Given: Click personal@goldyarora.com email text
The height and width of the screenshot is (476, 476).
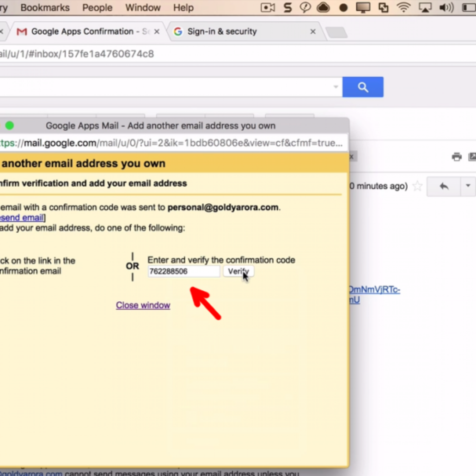Looking at the screenshot, I should pos(223,207).
